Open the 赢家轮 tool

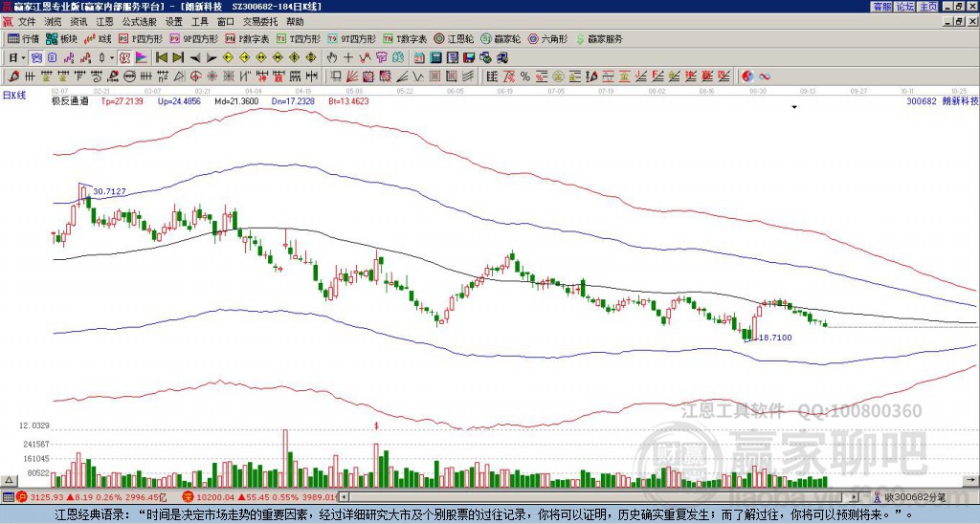501,38
